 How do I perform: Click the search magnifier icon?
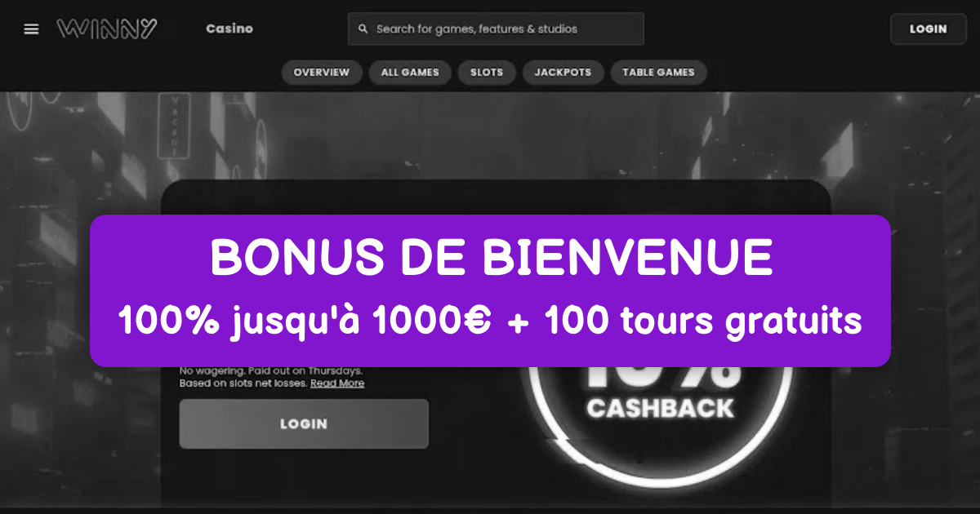(363, 29)
